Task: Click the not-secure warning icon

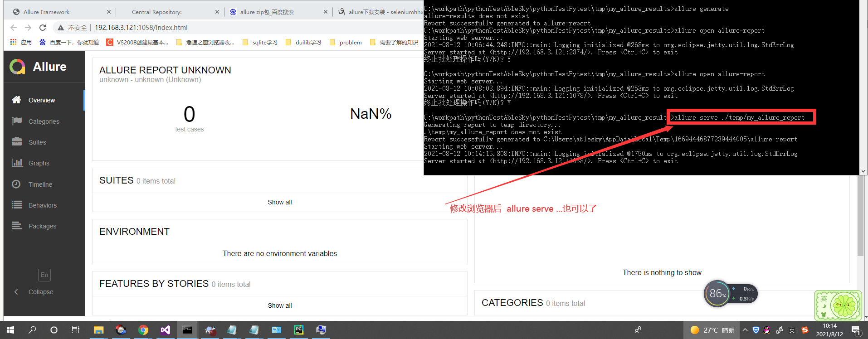Action: click(x=61, y=28)
